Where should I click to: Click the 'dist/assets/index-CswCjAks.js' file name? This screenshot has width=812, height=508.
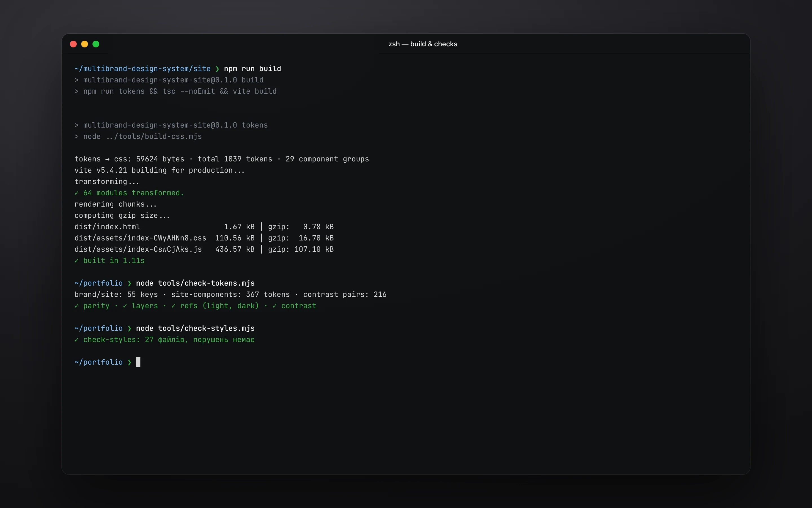pos(138,249)
